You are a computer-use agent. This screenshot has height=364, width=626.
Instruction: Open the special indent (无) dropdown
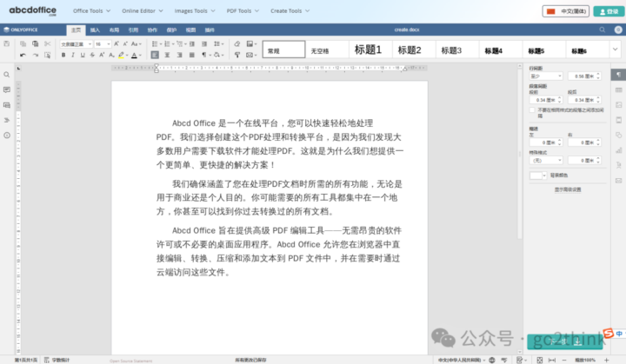pos(546,160)
